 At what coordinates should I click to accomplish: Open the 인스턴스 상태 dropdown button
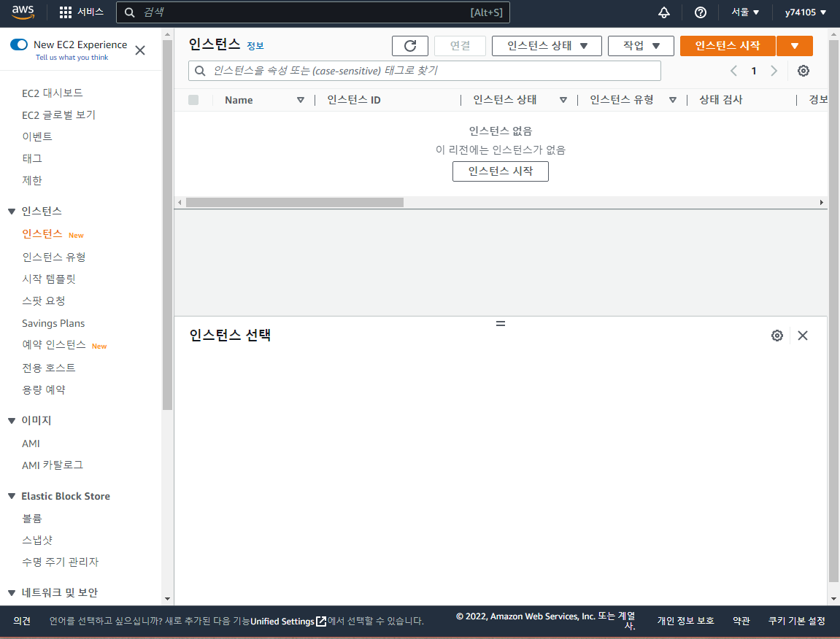pos(547,46)
